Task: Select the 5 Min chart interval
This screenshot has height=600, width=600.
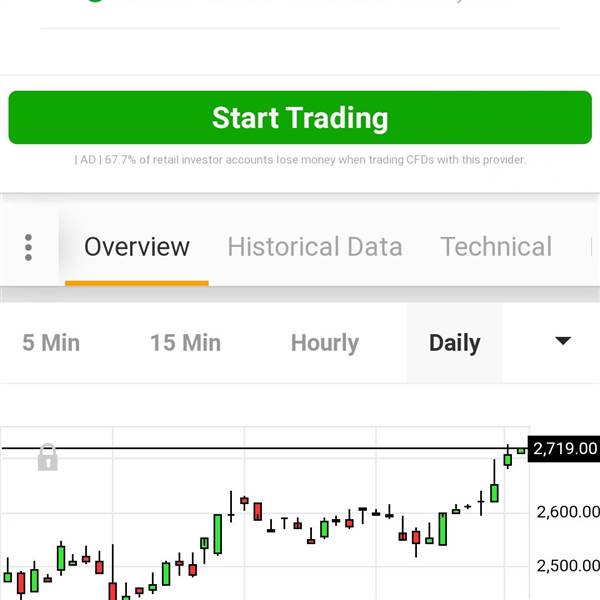Action: pyautogui.click(x=51, y=343)
